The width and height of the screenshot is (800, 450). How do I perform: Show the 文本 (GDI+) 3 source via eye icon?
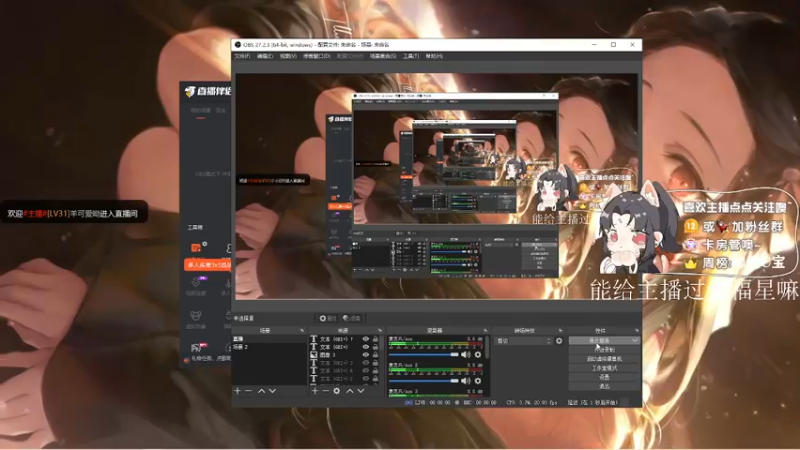click(366, 363)
